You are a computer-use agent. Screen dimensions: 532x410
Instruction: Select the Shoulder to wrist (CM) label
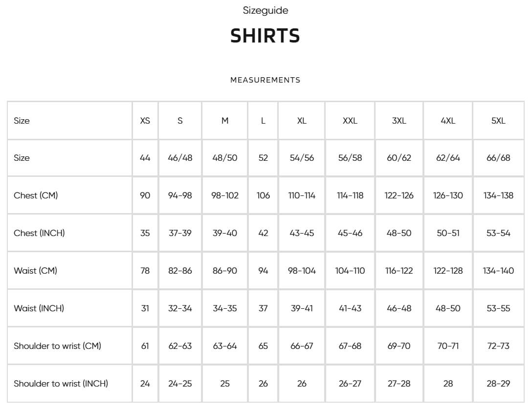[x=57, y=346]
